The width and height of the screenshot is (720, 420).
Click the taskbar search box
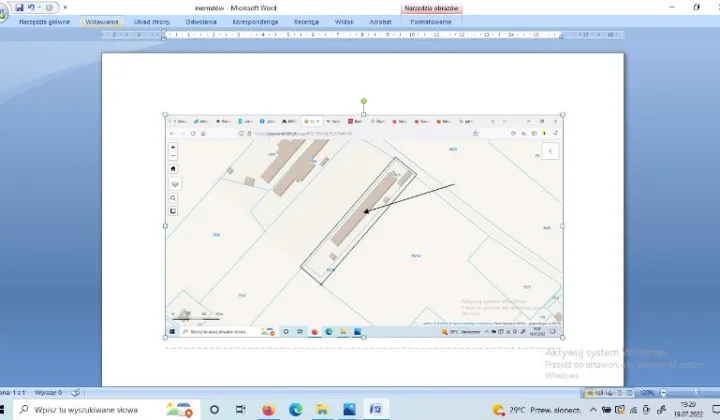106,409
